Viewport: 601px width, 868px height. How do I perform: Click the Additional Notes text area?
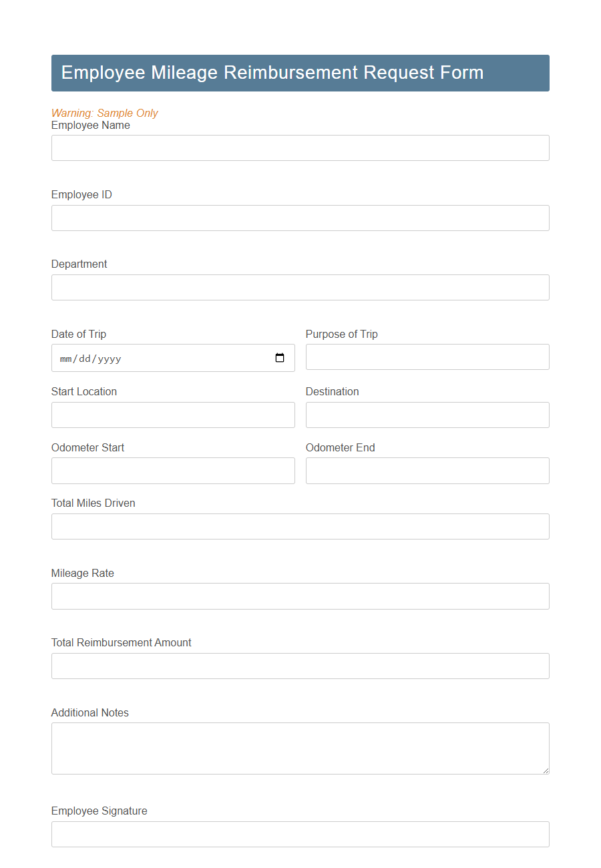(x=300, y=748)
